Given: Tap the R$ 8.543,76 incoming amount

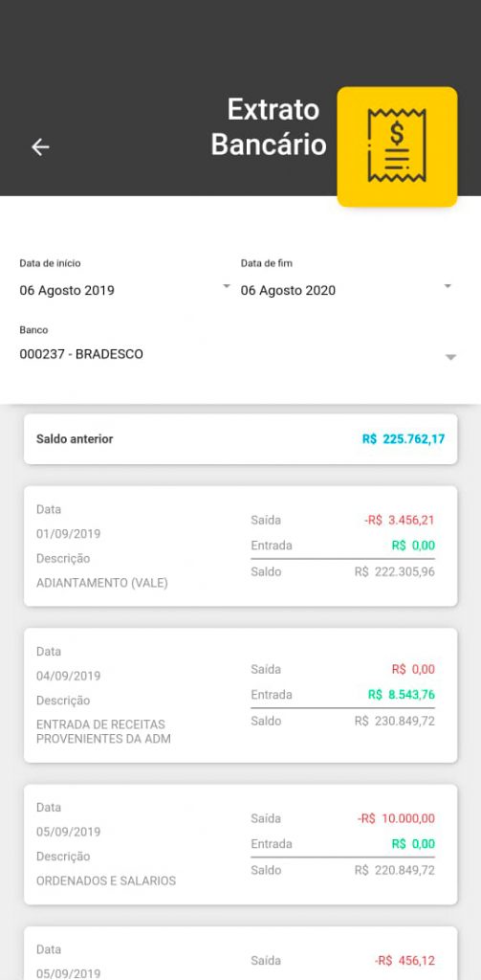Looking at the screenshot, I should (402, 695).
